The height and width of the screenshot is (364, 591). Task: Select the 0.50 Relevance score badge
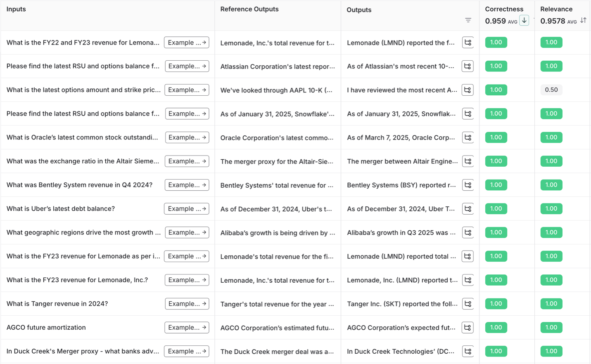click(551, 90)
